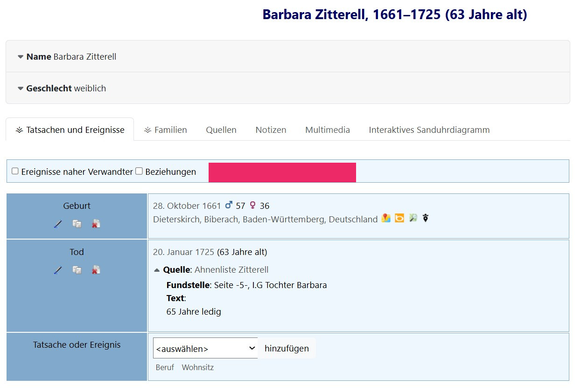581x392 pixels.
Task: Switch to the Familien tab
Action: tap(166, 130)
